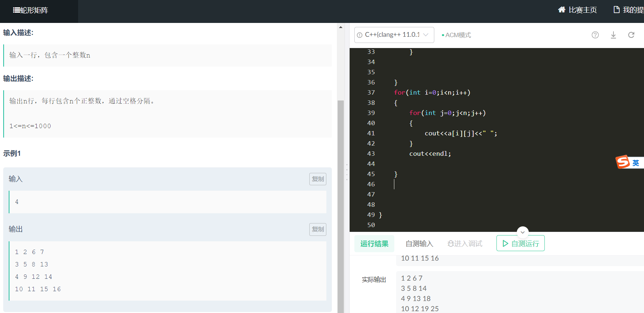
Task: Open 我的提交 submissions page
Action: coord(628,10)
